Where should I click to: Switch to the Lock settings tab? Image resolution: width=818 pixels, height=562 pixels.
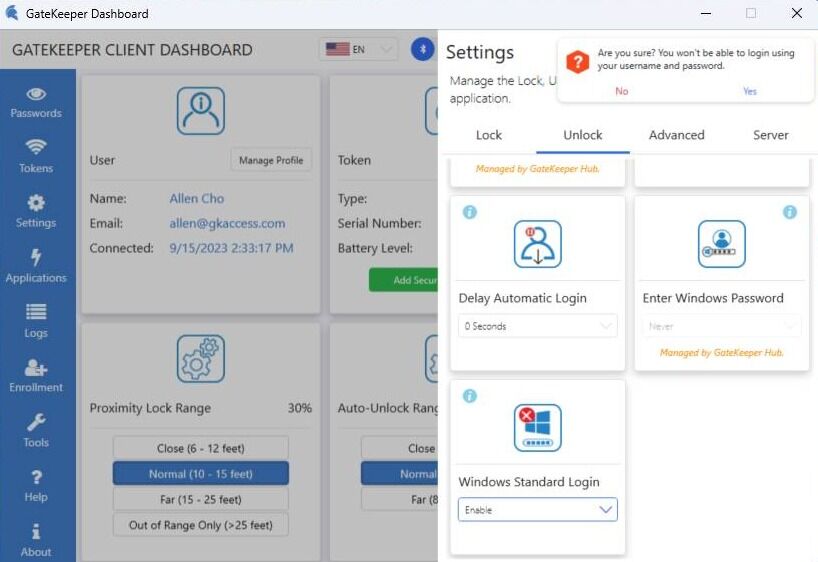489,135
